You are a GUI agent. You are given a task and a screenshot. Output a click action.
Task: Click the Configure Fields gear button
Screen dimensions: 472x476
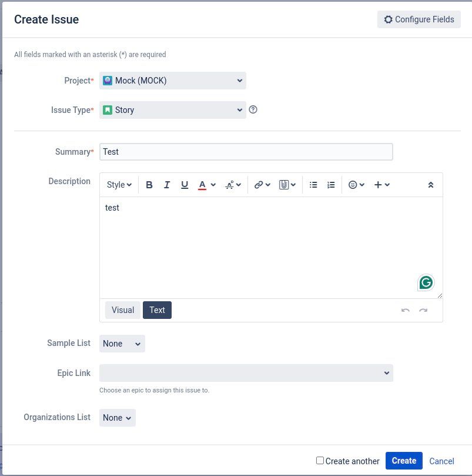[x=419, y=19]
